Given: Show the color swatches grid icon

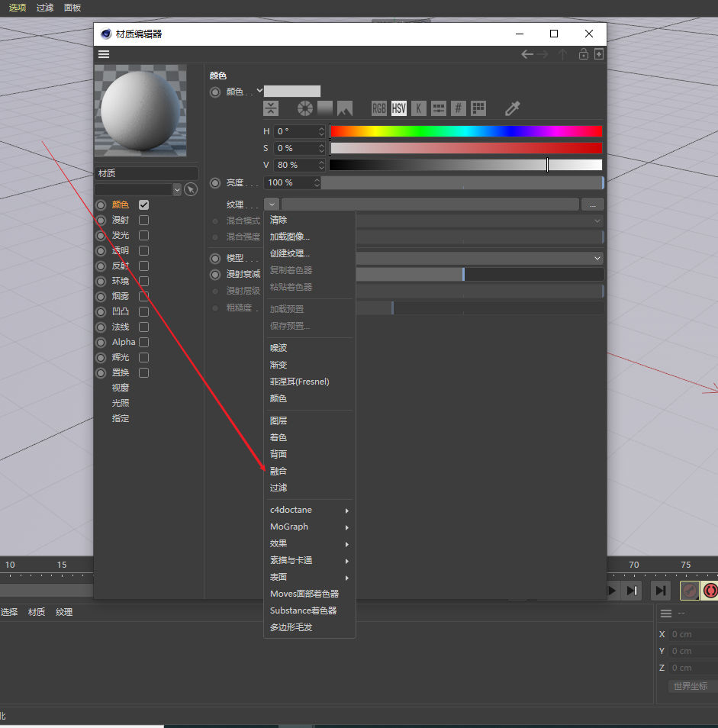Looking at the screenshot, I should pos(478,108).
